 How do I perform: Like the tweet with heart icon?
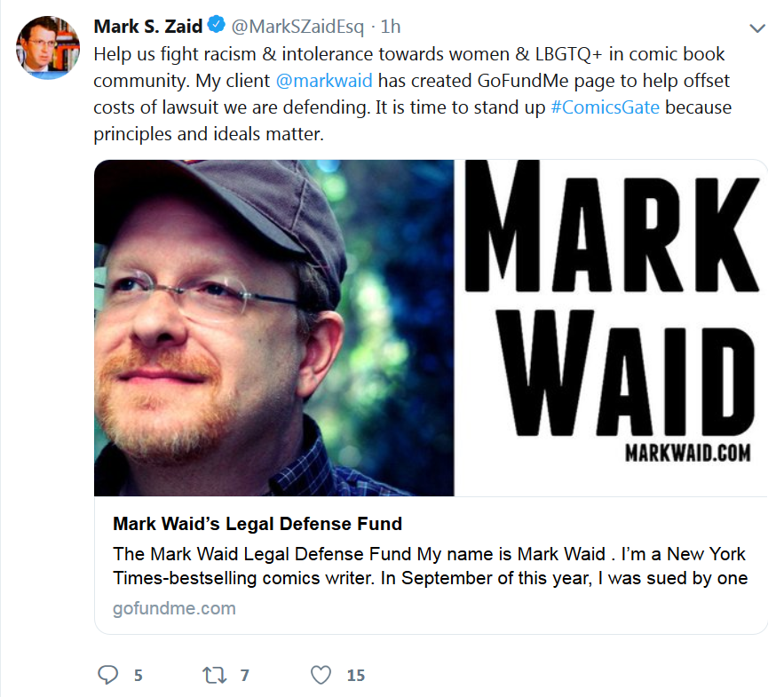tap(321, 675)
